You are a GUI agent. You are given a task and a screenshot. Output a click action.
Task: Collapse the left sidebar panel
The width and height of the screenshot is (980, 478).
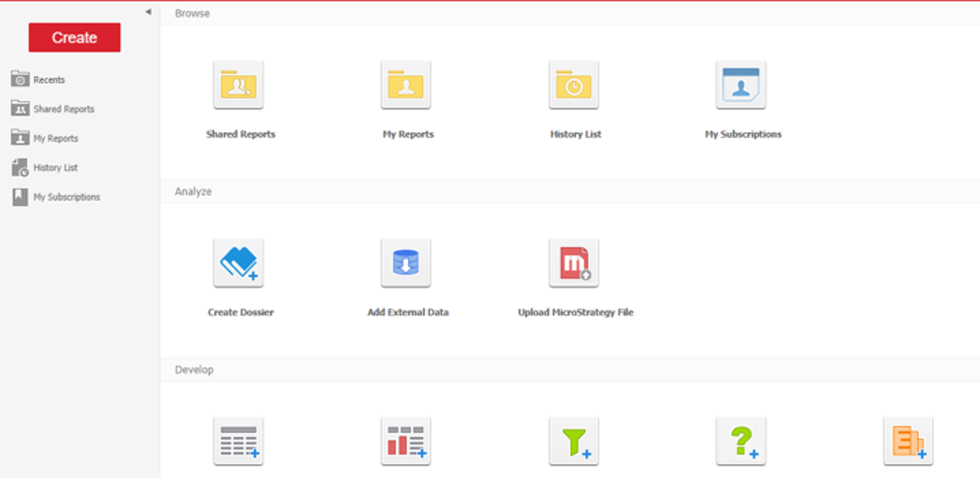point(147,12)
